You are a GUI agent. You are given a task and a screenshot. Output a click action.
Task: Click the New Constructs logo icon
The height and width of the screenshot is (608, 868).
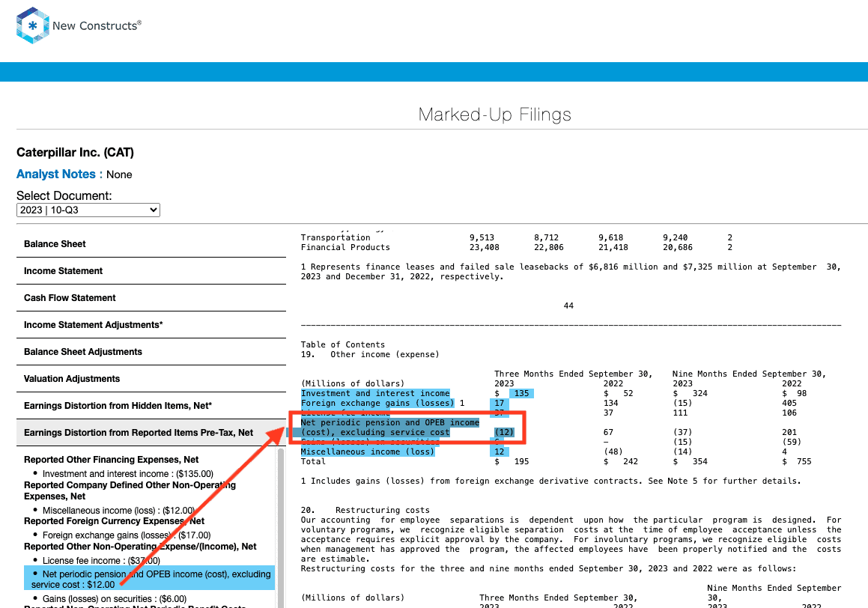33,25
